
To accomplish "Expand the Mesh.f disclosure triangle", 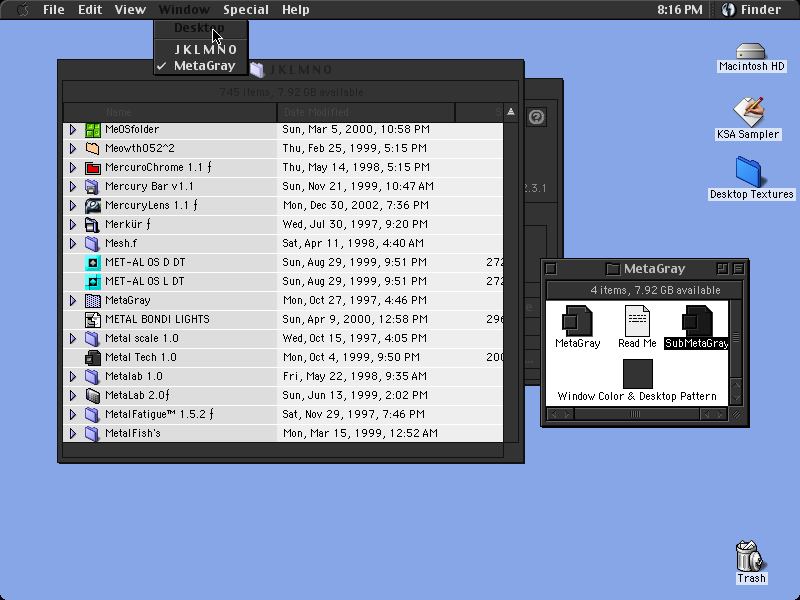I will pos(73,243).
